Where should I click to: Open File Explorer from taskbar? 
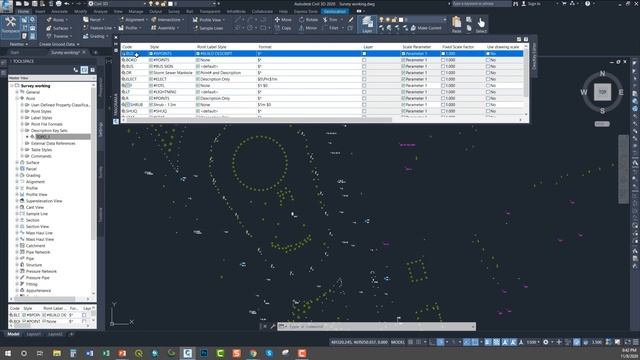57,353
